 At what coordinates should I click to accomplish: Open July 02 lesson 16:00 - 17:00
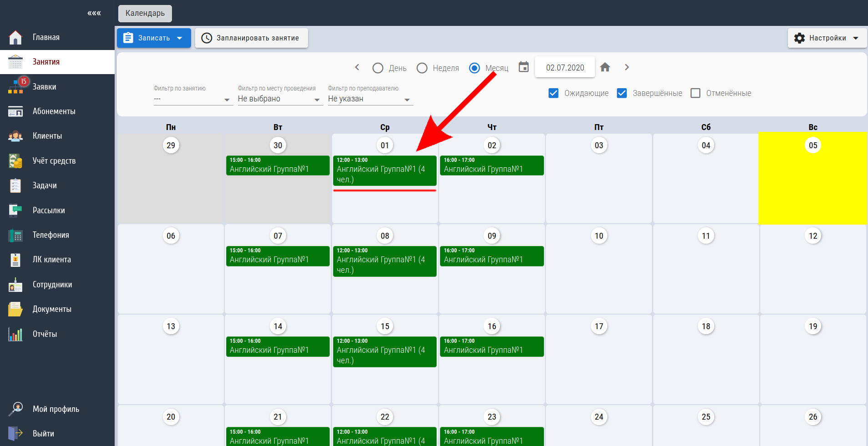tap(492, 165)
